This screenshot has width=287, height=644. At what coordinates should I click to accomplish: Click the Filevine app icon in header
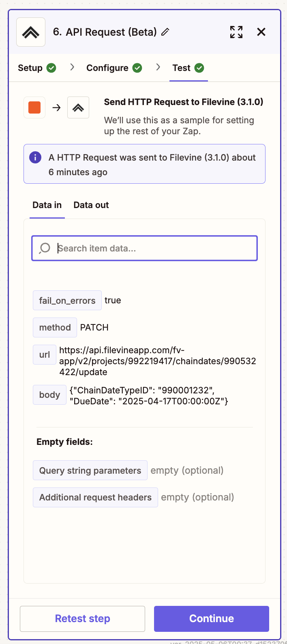point(31,32)
